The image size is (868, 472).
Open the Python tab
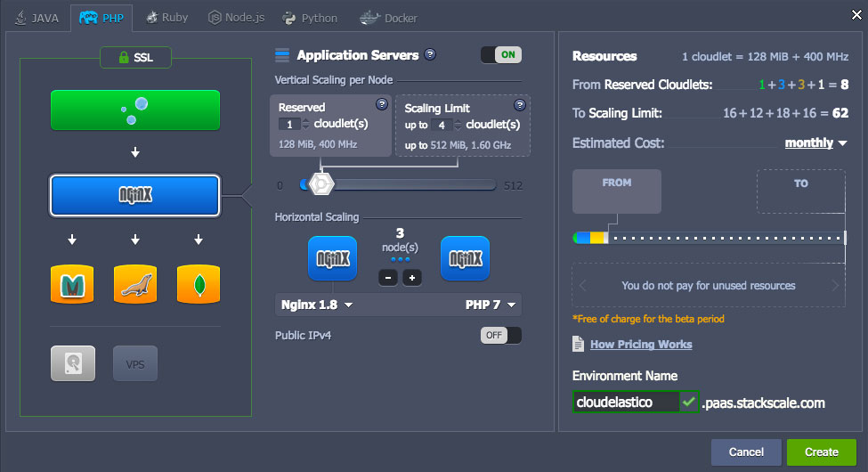[310, 18]
